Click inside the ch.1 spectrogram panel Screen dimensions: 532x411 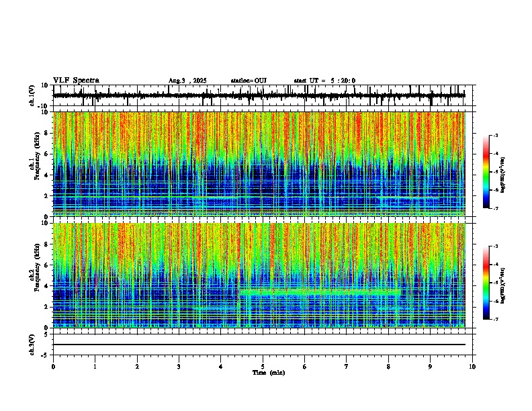pyautogui.click(x=259, y=164)
